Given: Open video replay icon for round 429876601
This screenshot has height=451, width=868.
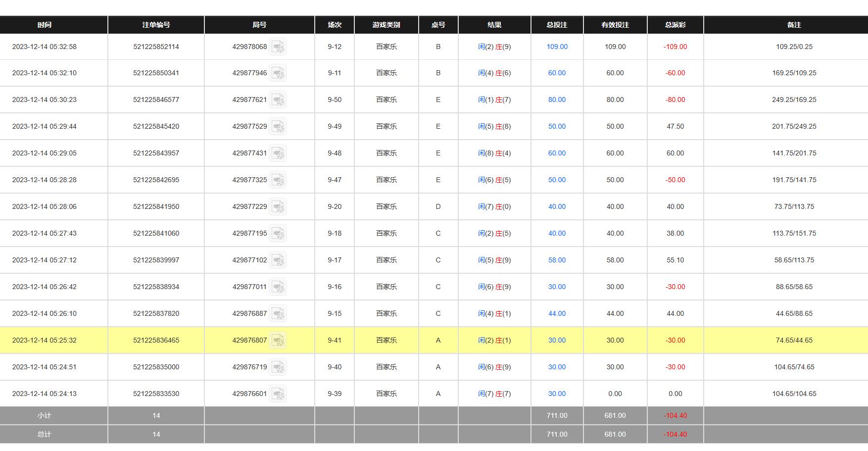Looking at the screenshot, I should [x=278, y=394].
